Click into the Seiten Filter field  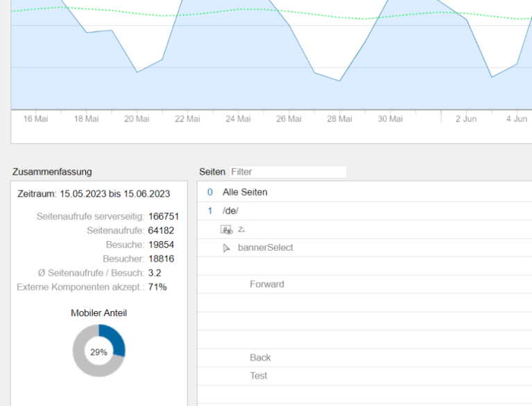[287, 172]
